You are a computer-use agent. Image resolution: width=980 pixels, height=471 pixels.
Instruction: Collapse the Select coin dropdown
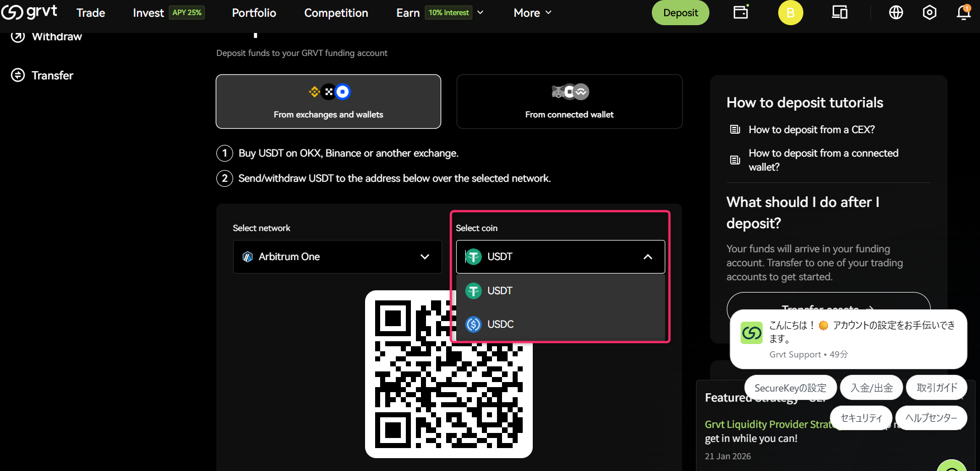click(561, 257)
